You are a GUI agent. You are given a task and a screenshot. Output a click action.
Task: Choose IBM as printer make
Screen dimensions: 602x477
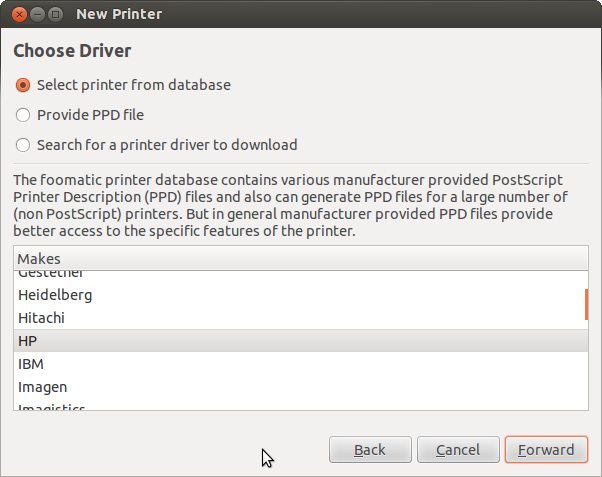pyautogui.click(x=31, y=364)
